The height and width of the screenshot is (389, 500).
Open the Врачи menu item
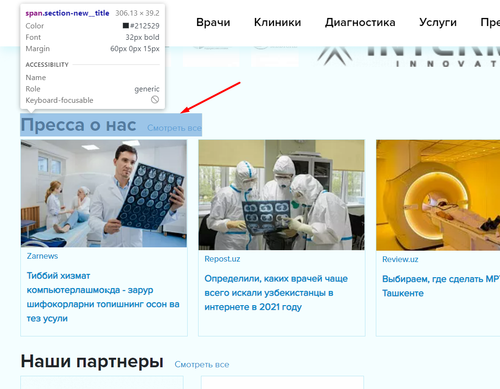pos(213,22)
